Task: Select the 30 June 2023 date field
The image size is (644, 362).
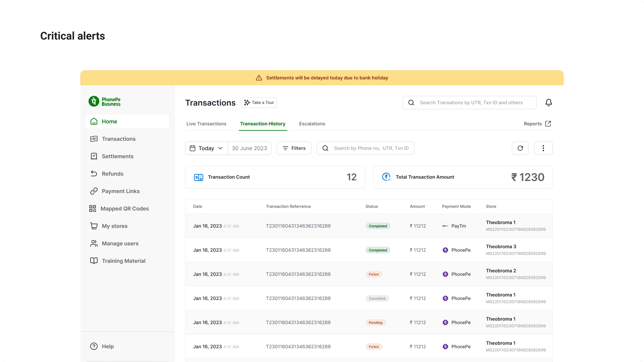Action: (x=249, y=148)
